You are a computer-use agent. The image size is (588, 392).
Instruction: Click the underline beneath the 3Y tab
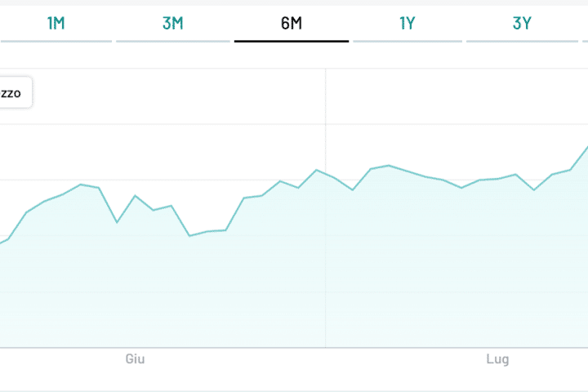click(x=523, y=41)
